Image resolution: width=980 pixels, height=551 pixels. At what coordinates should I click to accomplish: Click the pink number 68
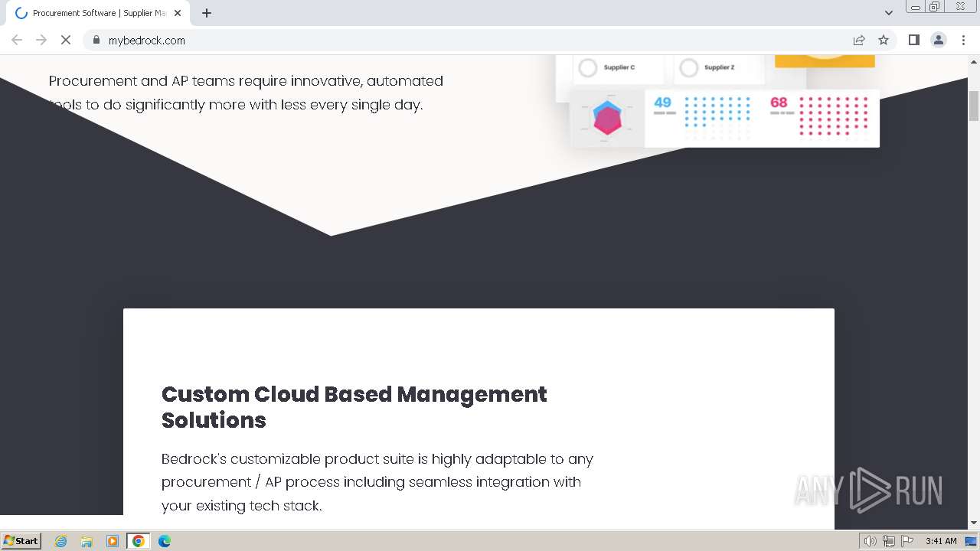(779, 103)
